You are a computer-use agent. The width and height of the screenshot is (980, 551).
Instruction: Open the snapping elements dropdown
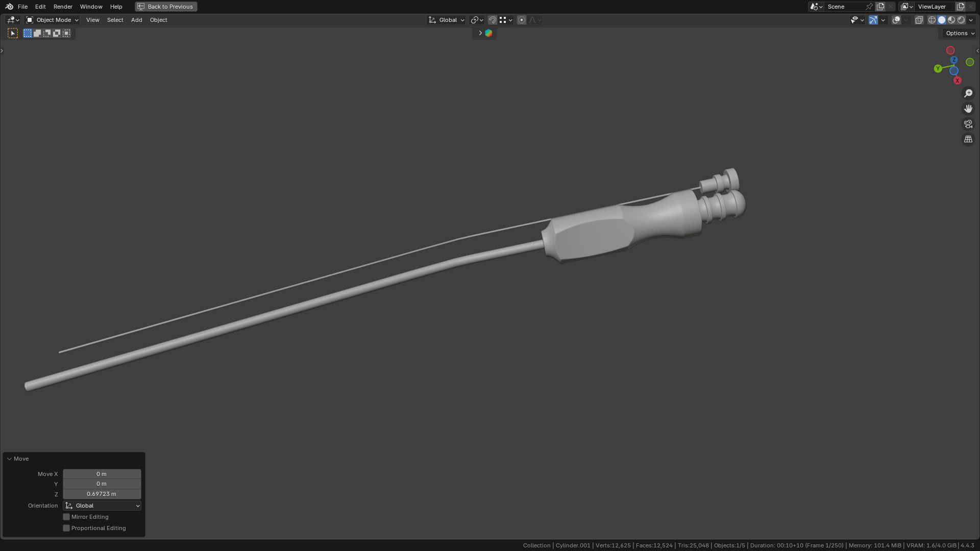[506, 20]
